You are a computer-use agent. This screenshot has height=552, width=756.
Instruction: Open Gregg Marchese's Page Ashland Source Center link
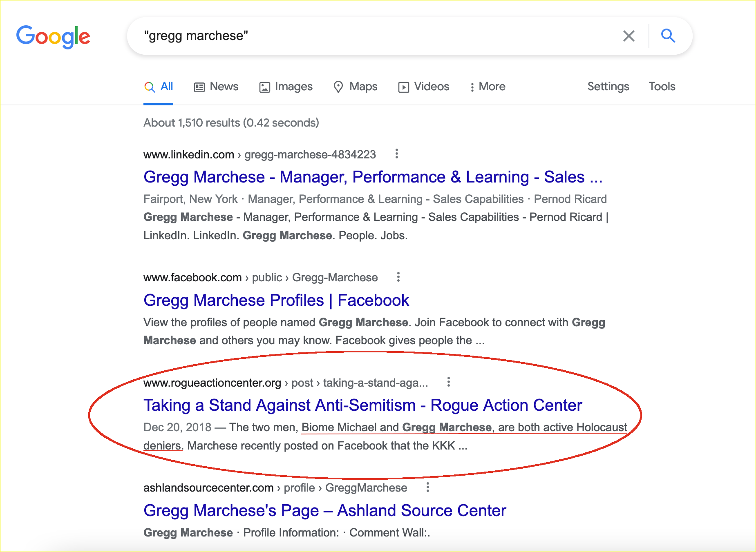click(325, 510)
